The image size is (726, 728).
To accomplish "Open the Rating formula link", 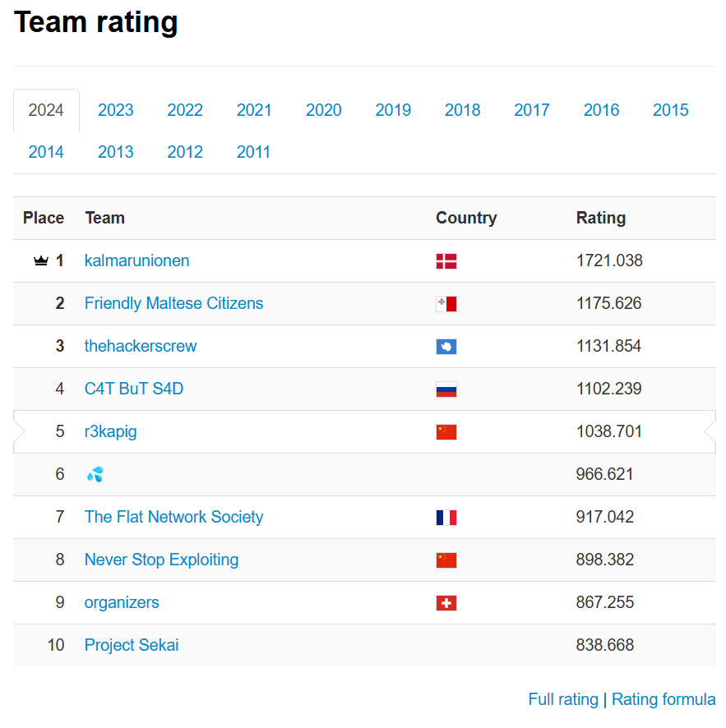I will tap(664, 699).
